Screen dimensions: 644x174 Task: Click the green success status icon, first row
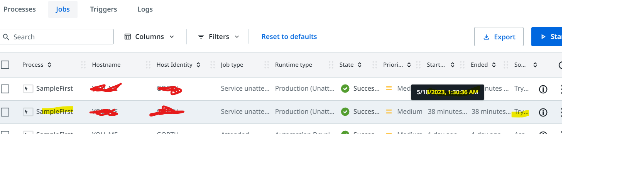(345, 88)
